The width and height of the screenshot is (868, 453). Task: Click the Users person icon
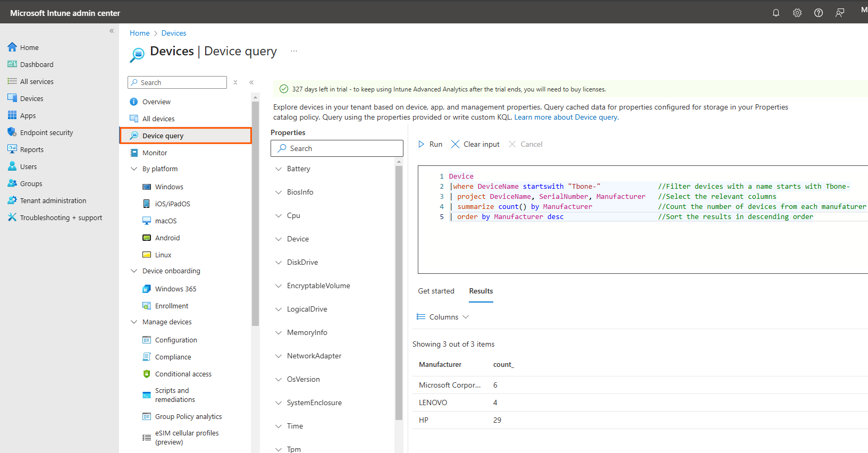click(12, 166)
